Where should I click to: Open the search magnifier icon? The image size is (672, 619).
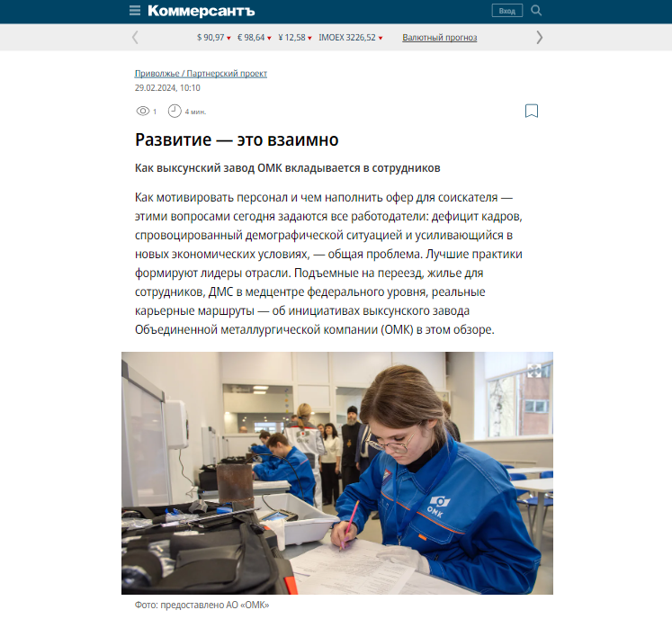[536, 10]
